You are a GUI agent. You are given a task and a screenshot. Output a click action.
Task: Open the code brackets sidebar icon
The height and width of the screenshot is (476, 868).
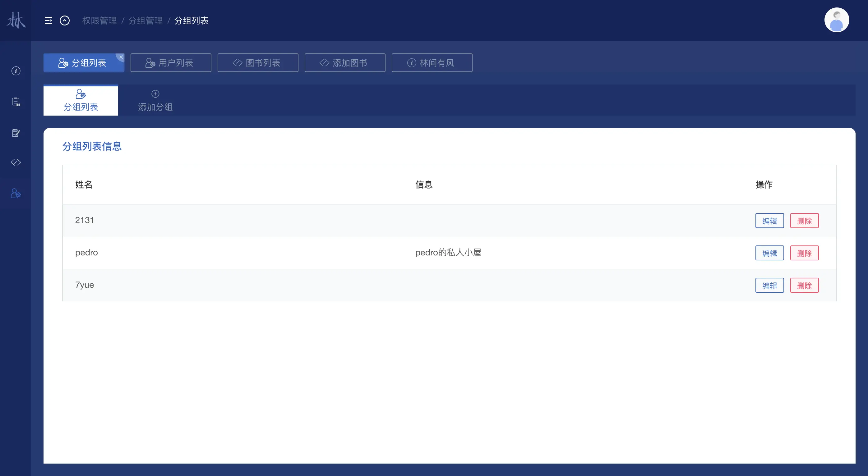point(16,162)
